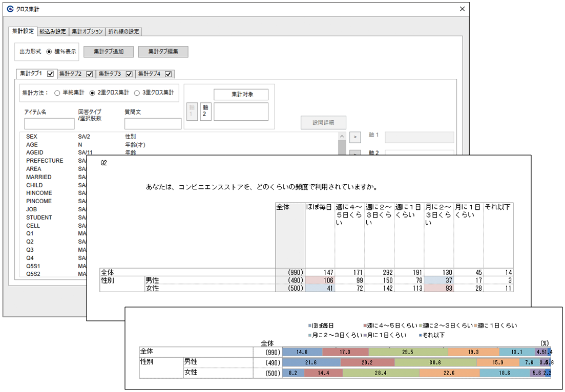Viewport: 565px width, 392px height.
Task: Click the item list scrollbar up arrow
Action: 342,136
